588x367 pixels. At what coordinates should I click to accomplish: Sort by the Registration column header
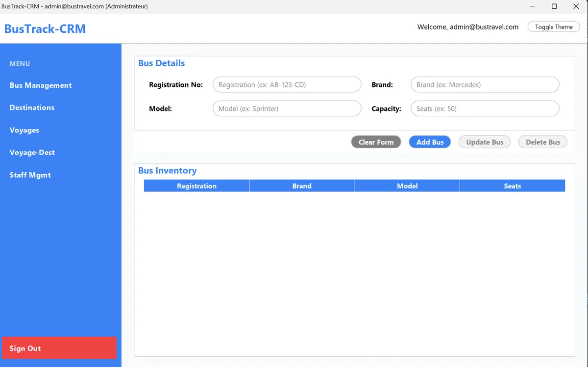196,185
